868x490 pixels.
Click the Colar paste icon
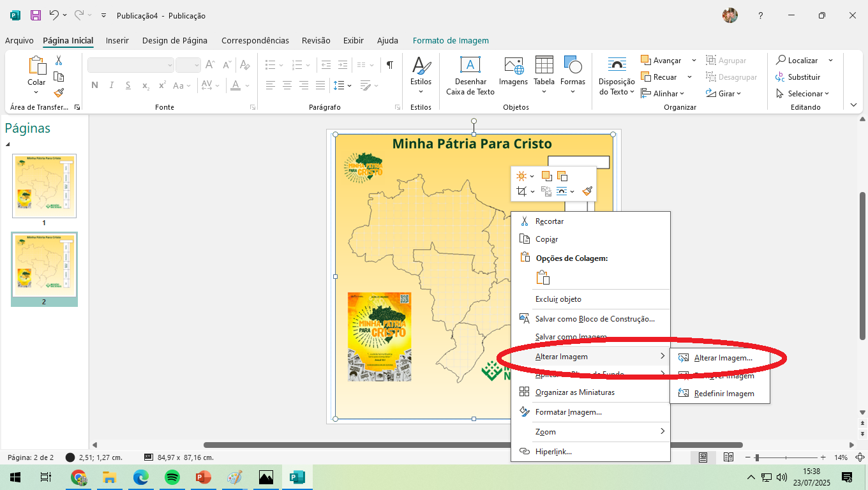(36, 66)
